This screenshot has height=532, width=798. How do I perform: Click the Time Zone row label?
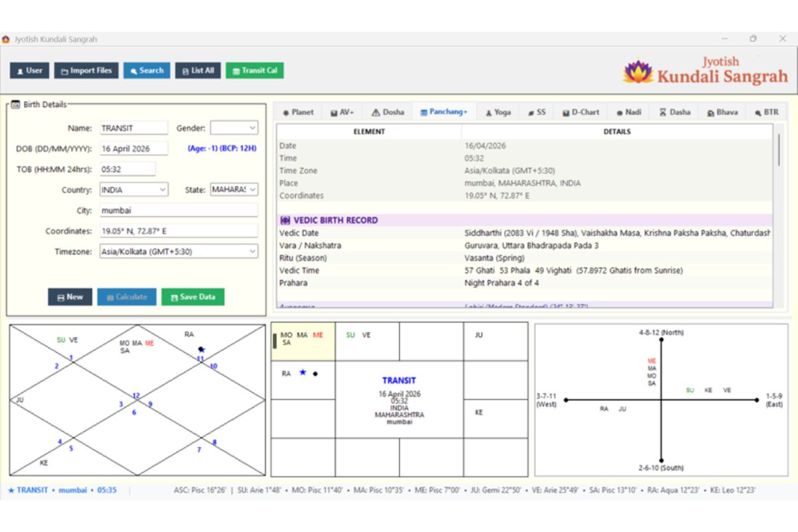298,171
